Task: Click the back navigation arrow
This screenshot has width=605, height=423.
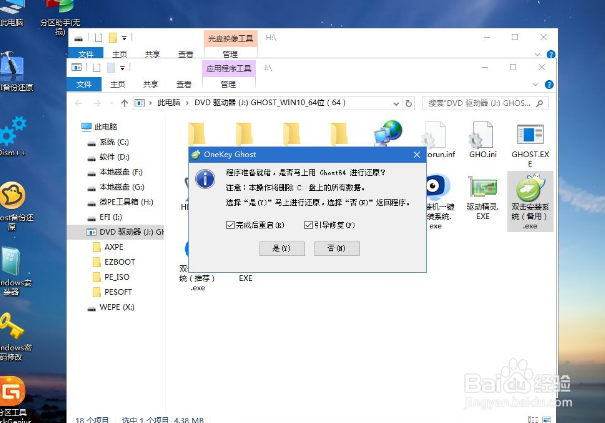Action: pos(79,103)
